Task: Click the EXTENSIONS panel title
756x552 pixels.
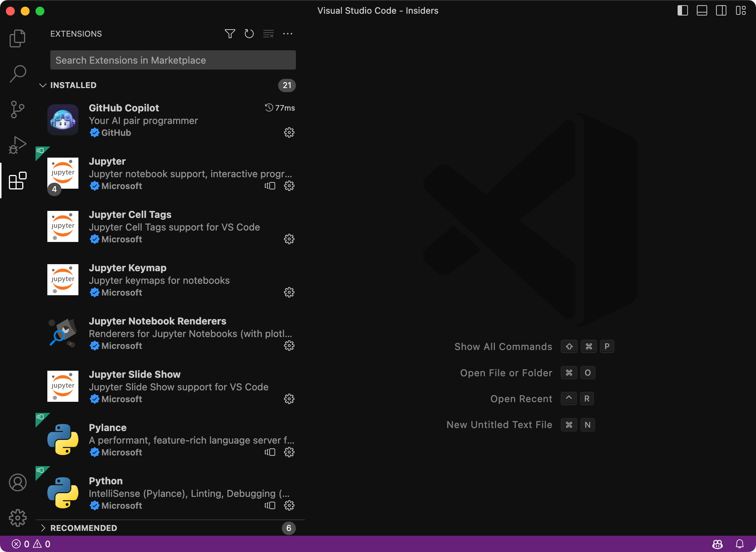Action: pos(76,34)
